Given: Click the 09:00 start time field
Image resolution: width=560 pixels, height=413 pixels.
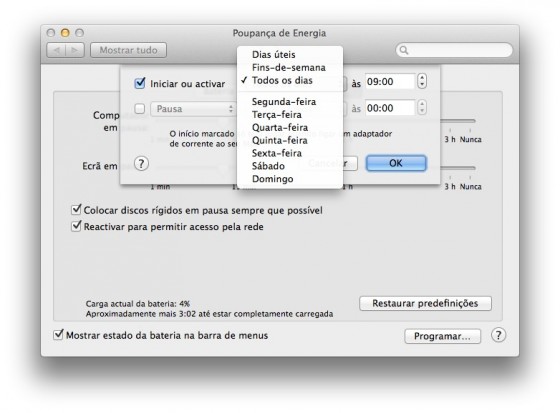Looking at the screenshot, I should (x=390, y=82).
